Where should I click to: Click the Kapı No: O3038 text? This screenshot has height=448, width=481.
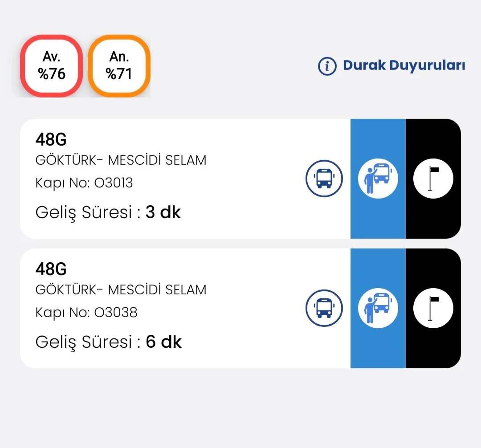[x=86, y=312]
